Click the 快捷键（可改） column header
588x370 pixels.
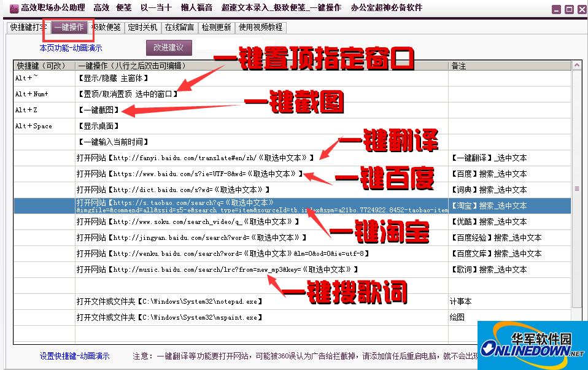44,66
